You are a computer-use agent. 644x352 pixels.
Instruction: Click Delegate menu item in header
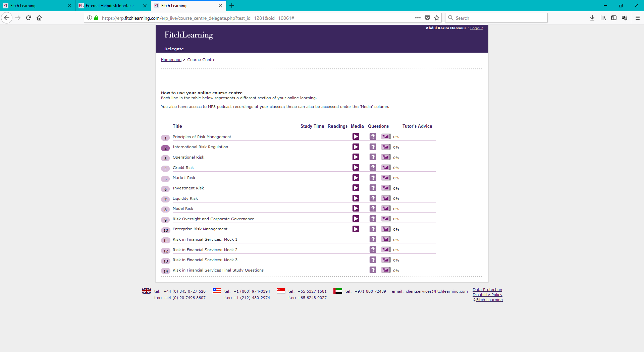coord(174,49)
